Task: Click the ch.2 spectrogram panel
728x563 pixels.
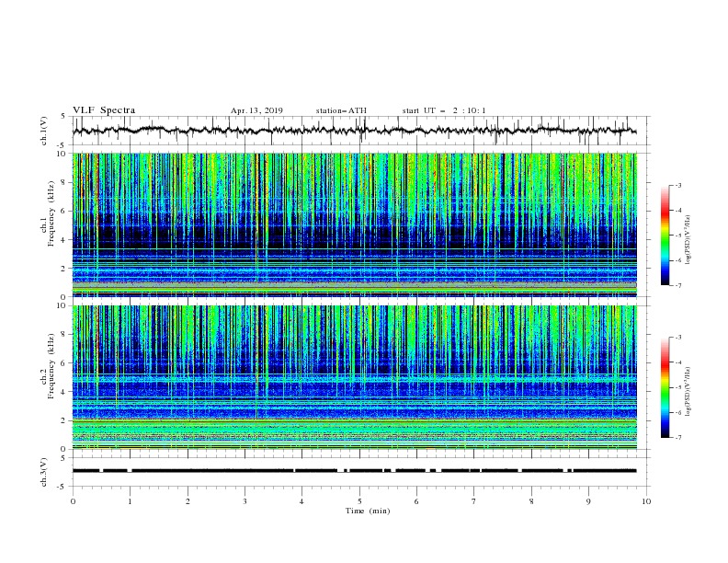Action: (354, 377)
